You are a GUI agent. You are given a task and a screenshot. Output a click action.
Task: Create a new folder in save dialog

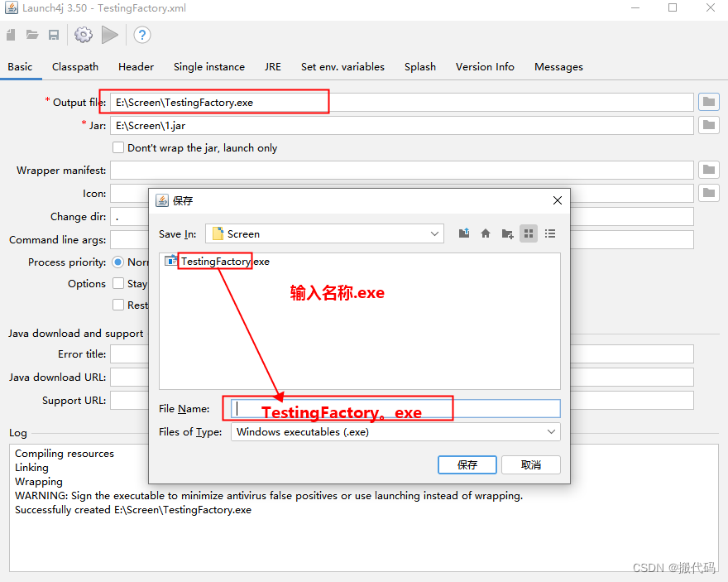pyautogui.click(x=507, y=233)
